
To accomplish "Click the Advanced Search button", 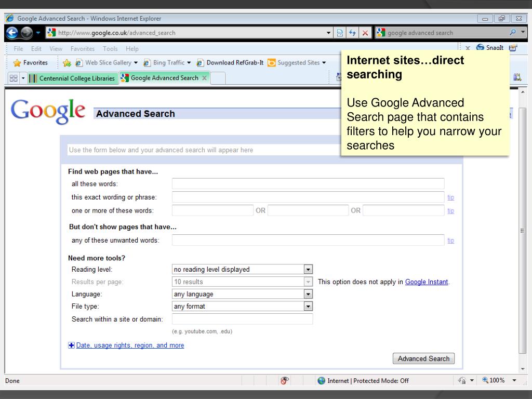I will pos(423,358).
